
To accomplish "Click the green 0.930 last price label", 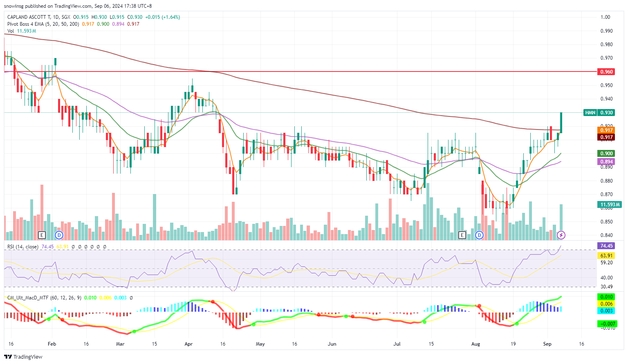I will tap(606, 112).
